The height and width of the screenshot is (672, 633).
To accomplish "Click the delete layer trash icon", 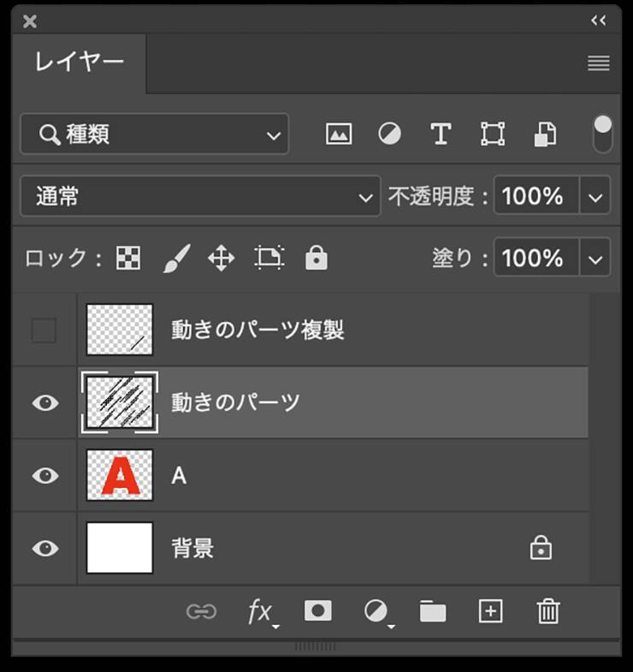I will pyautogui.click(x=547, y=610).
